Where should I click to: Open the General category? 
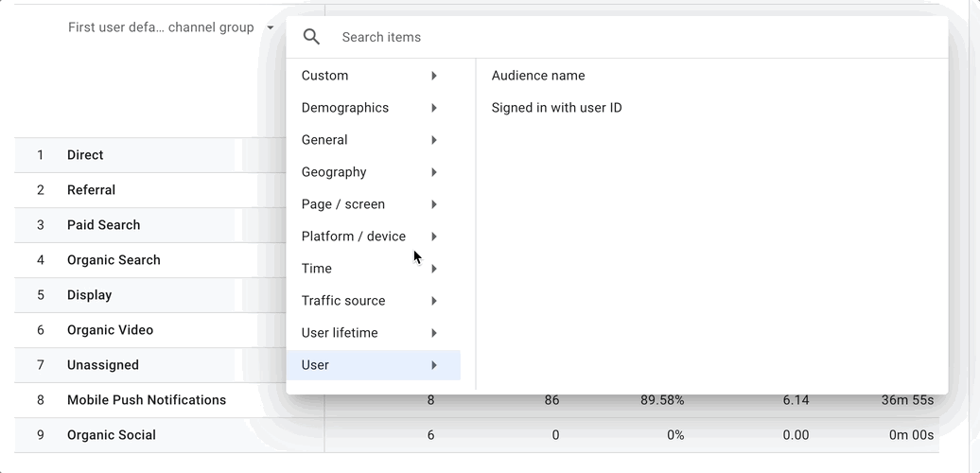(x=324, y=140)
